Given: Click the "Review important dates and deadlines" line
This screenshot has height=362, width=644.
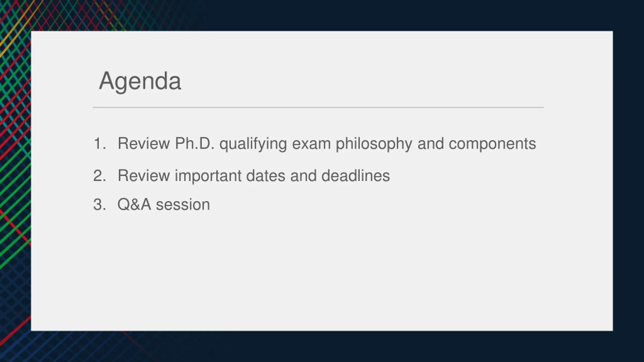Looking at the screenshot, I should (x=254, y=175).
